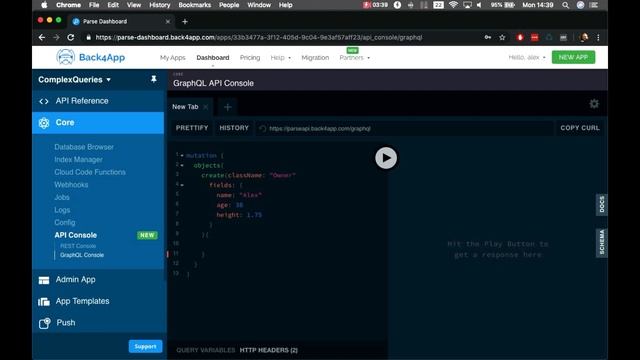Go back in Chrome
The height and width of the screenshot is (360, 640).
tap(42, 37)
